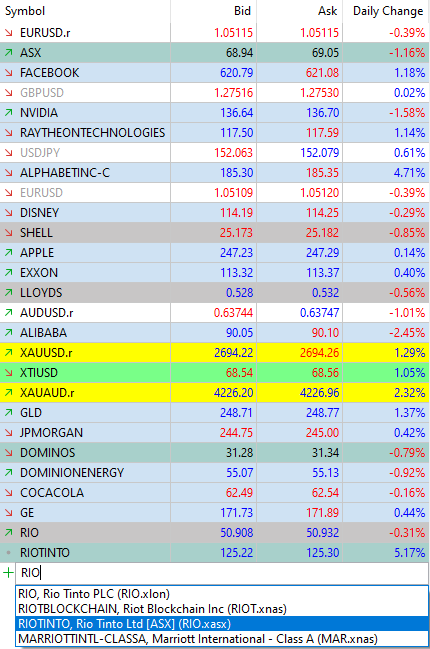This screenshot has height=649, width=430.
Task: Click the red arrow beside XTIUSD
Action: coord(9,373)
